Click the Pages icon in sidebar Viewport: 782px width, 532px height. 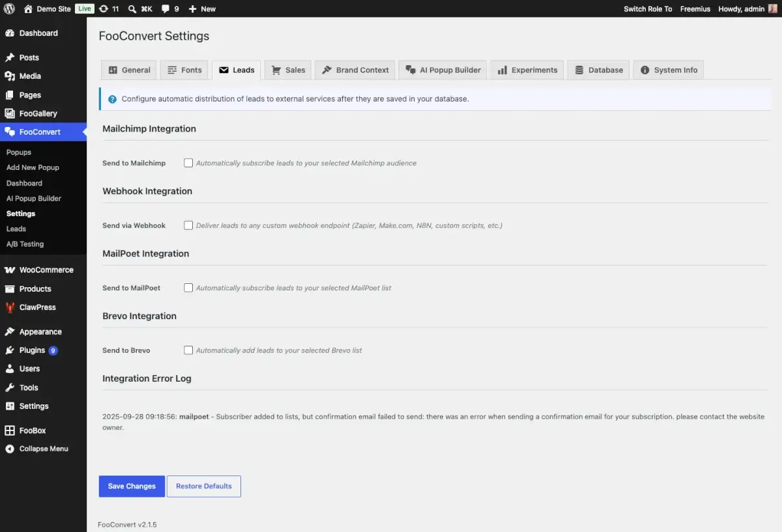pyautogui.click(x=10, y=95)
